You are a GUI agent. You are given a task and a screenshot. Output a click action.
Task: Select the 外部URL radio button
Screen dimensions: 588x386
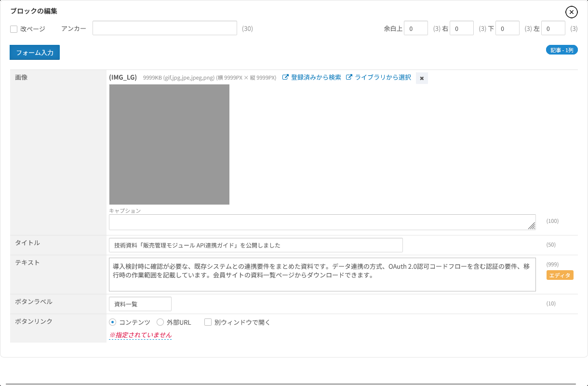(160, 322)
